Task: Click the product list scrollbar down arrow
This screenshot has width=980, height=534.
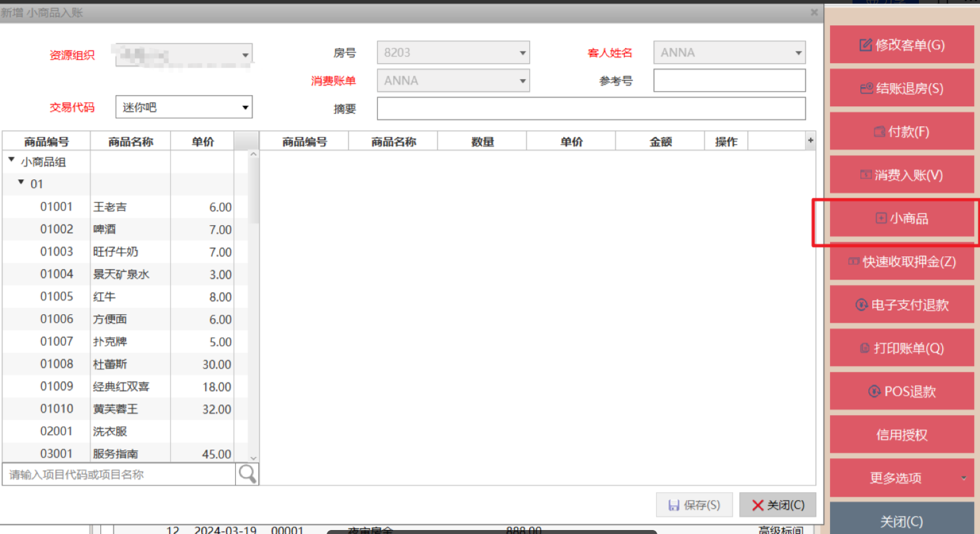Action: [253, 458]
